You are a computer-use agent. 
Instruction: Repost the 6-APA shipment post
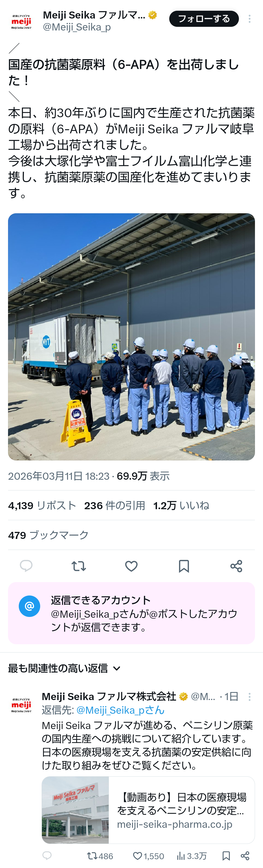point(79,566)
